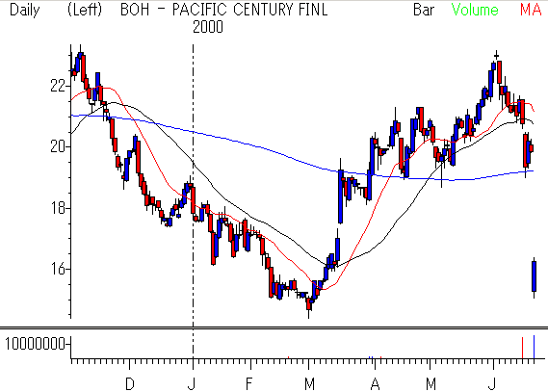
Task: Click the tall red volume spike
Action: pyautogui.click(x=523, y=348)
